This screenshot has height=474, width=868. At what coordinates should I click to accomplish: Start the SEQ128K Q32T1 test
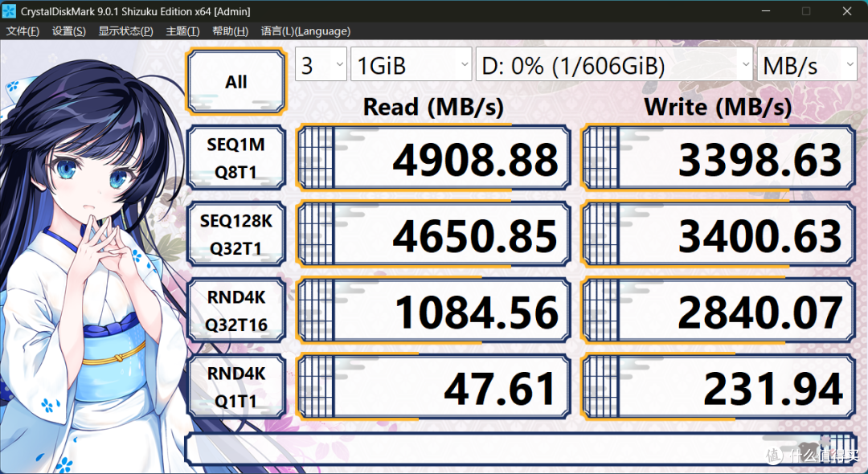pos(236,235)
